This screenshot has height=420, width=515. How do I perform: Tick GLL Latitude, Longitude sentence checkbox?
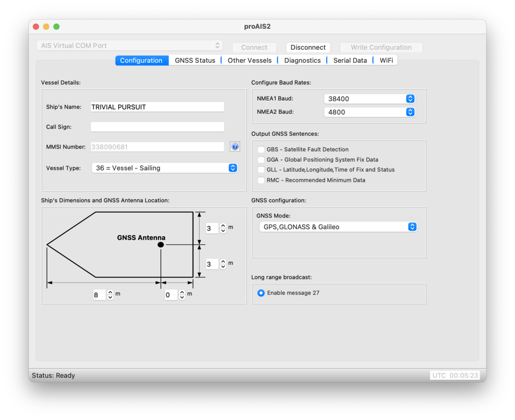261,170
